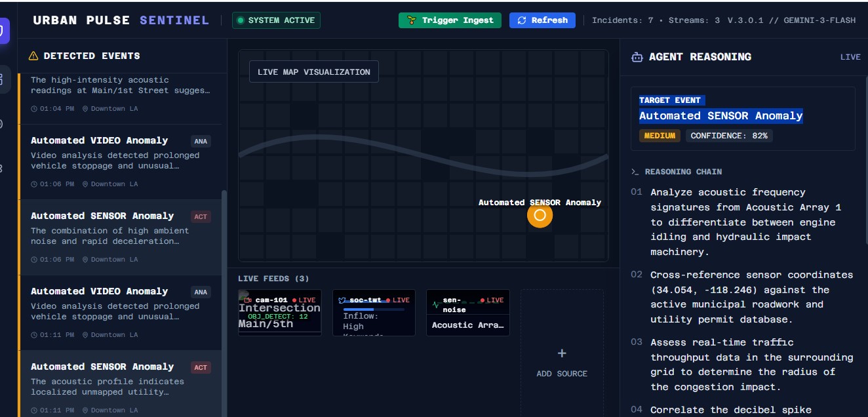The height and width of the screenshot is (417, 868).
Task: Click the warning triangle beside Detected Events
Action: pyautogui.click(x=33, y=56)
